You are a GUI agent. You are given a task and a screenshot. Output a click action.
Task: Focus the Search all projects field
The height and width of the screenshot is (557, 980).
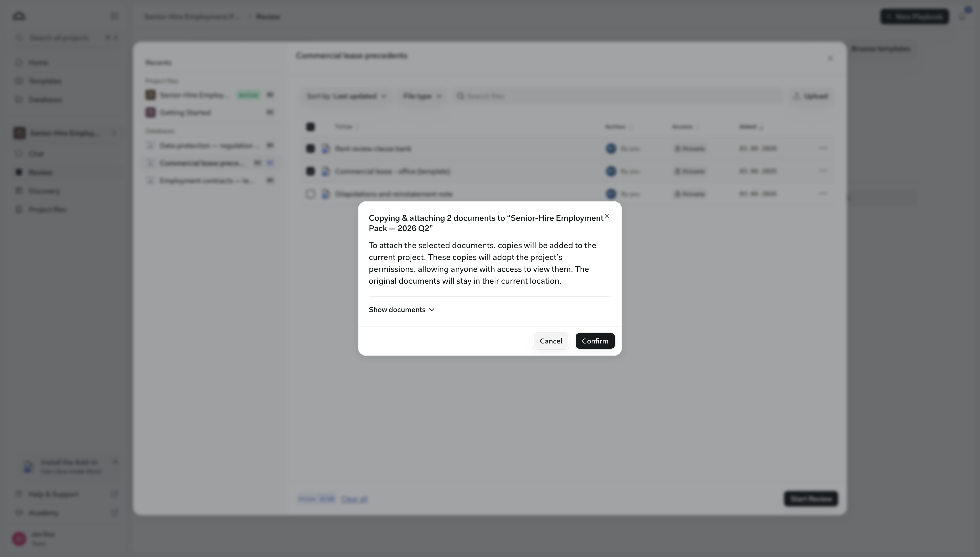(x=67, y=37)
